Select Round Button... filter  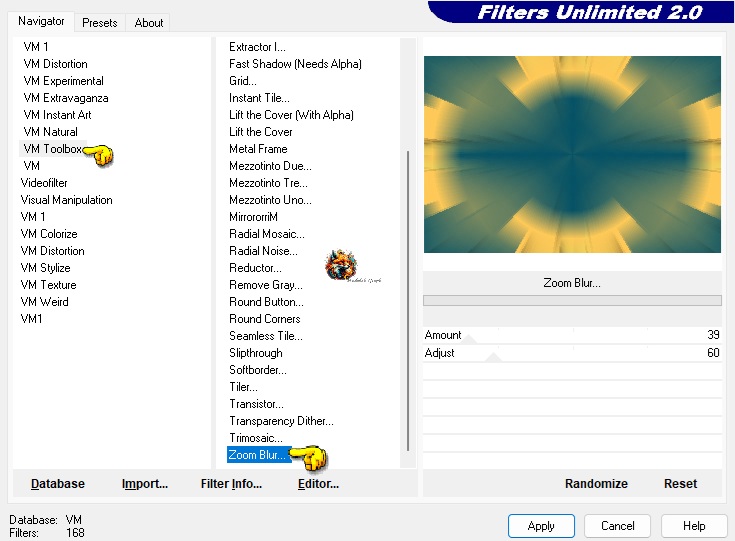(x=266, y=301)
